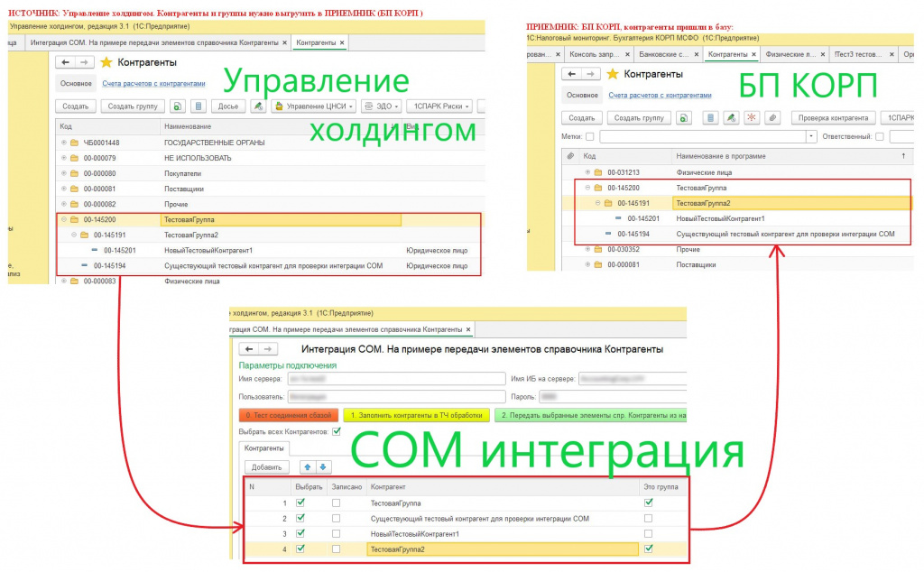
Task: Click forward arrow in Управление холдингом window
Action: click(x=84, y=62)
